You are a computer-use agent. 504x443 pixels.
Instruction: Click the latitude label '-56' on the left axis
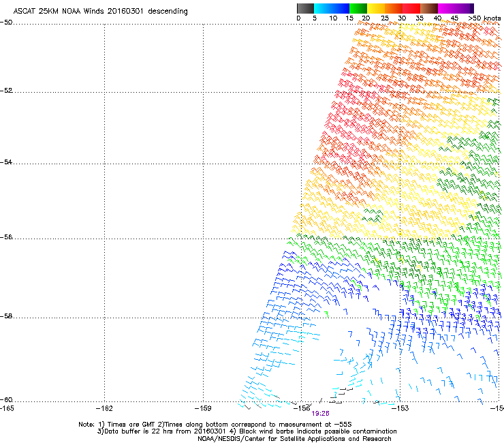click(x=6, y=237)
